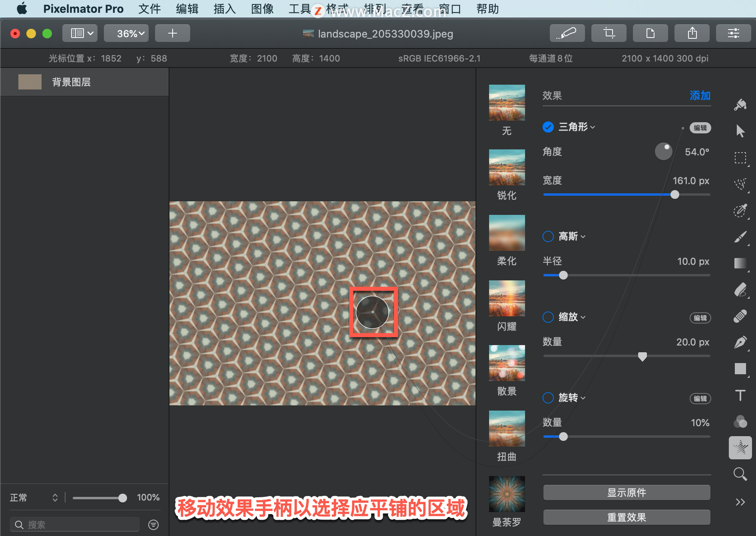Open the 三角形 effect type dropdown

(577, 127)
